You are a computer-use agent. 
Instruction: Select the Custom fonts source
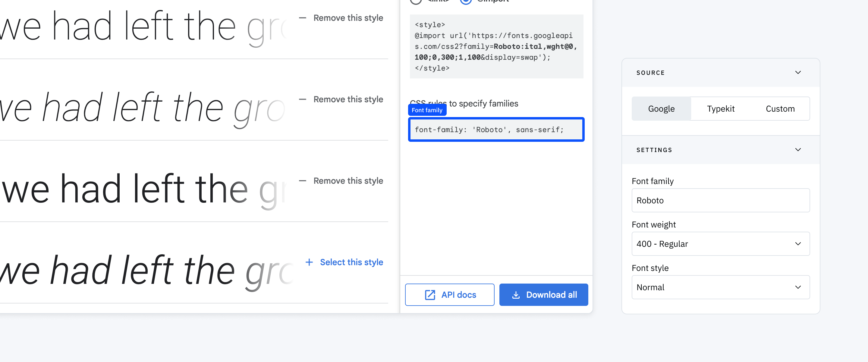[x=779, y=109]
